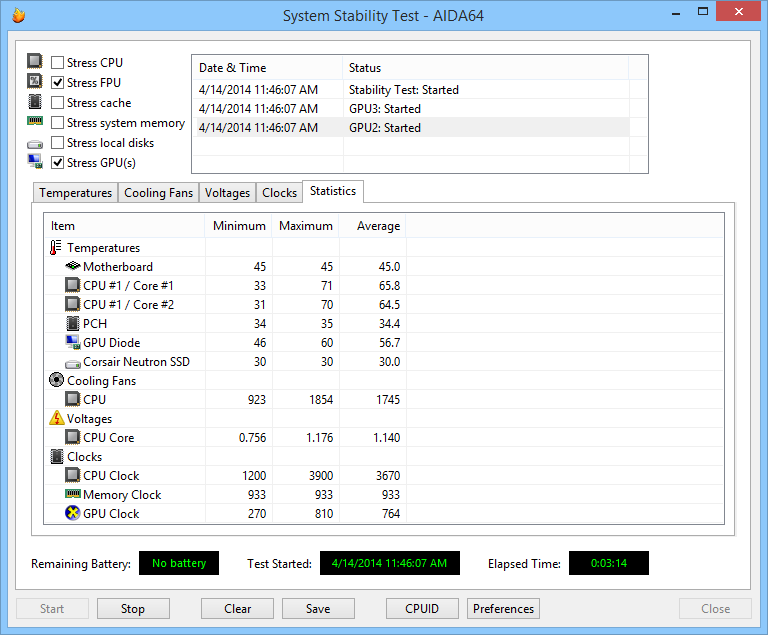Click the GPU Diode monitor icon
This screenshot has height=635, width=768.
coord(72,343)
